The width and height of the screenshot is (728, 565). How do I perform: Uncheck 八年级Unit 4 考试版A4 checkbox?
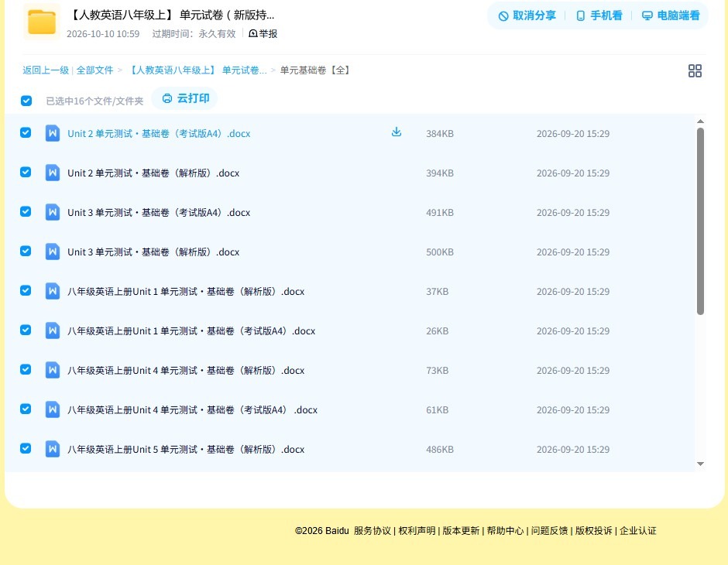(26, 409)
